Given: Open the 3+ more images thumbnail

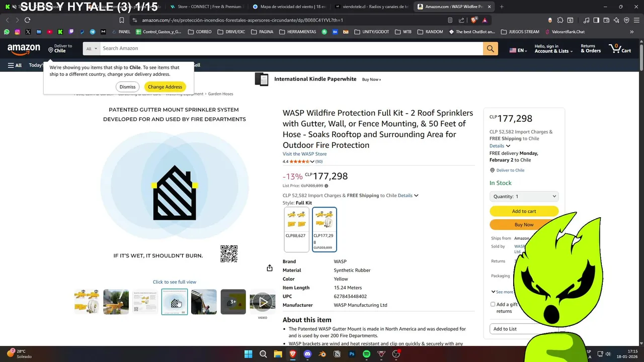Looking at the screenshot, I should coord(233,302).
